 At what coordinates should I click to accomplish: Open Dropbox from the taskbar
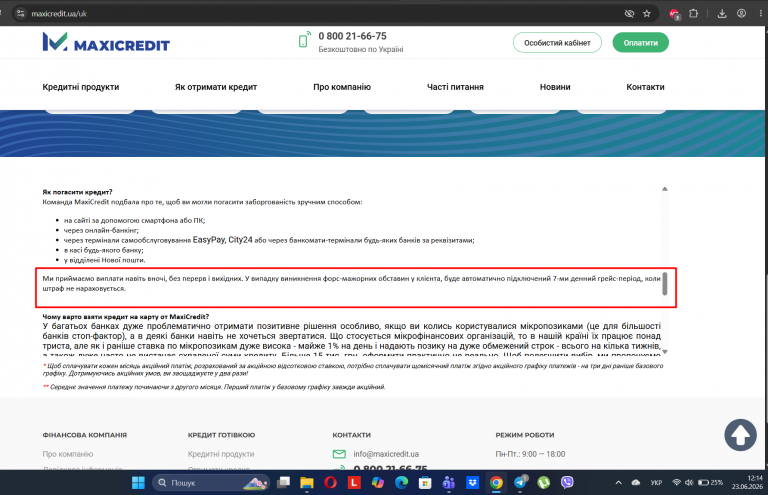click(473, 483)
